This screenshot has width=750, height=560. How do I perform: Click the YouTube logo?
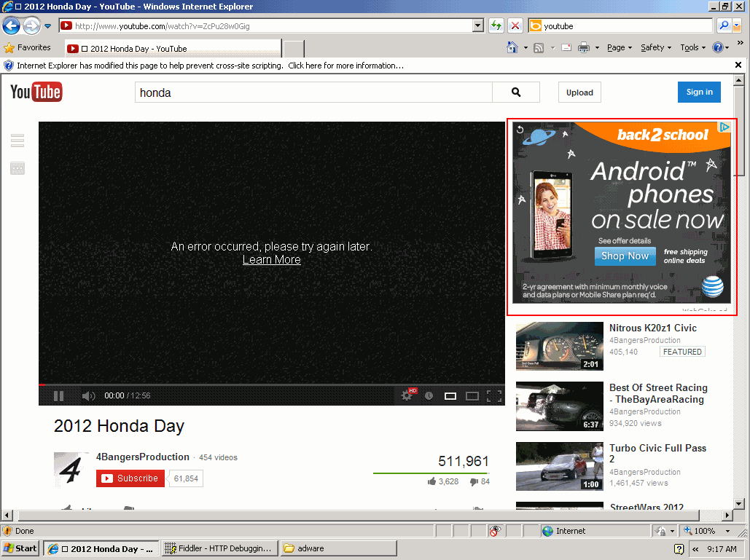pos(36,92)
